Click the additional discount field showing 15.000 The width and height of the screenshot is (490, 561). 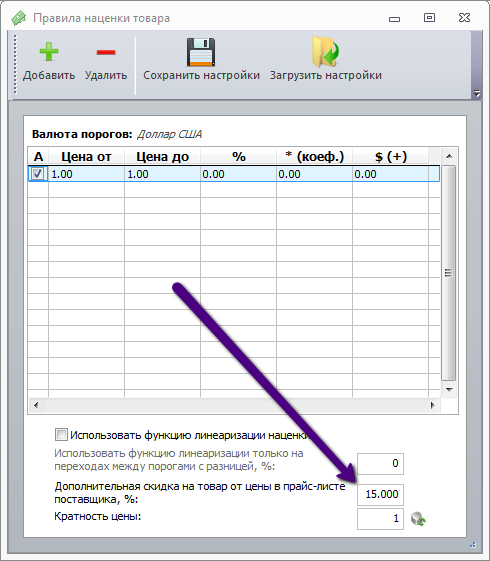pos(380,495)
